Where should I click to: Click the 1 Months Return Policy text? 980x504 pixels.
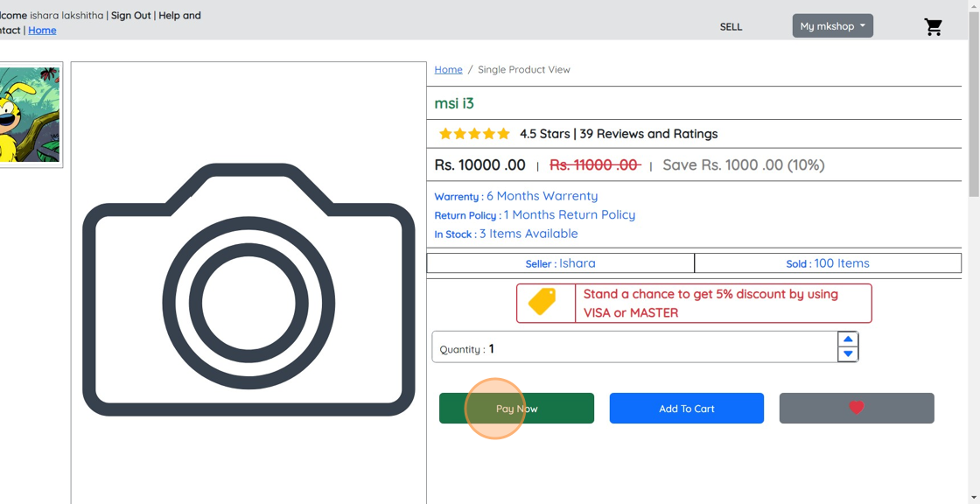570,215
